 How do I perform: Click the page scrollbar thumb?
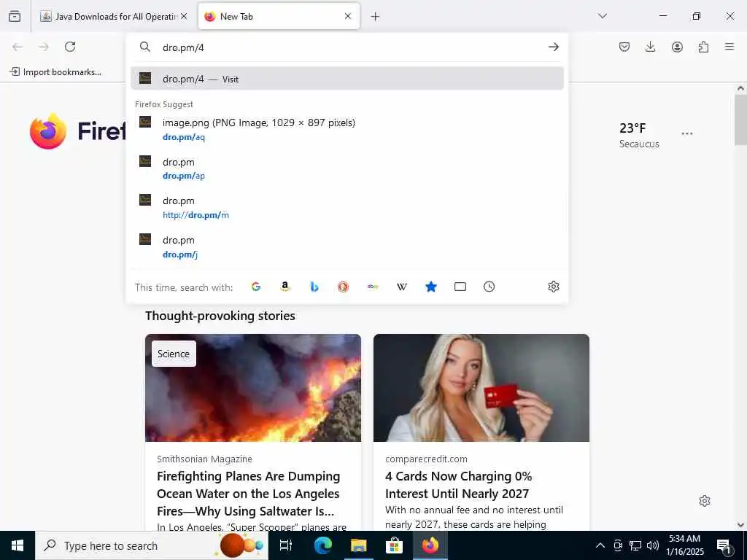(x=740, y=120)
